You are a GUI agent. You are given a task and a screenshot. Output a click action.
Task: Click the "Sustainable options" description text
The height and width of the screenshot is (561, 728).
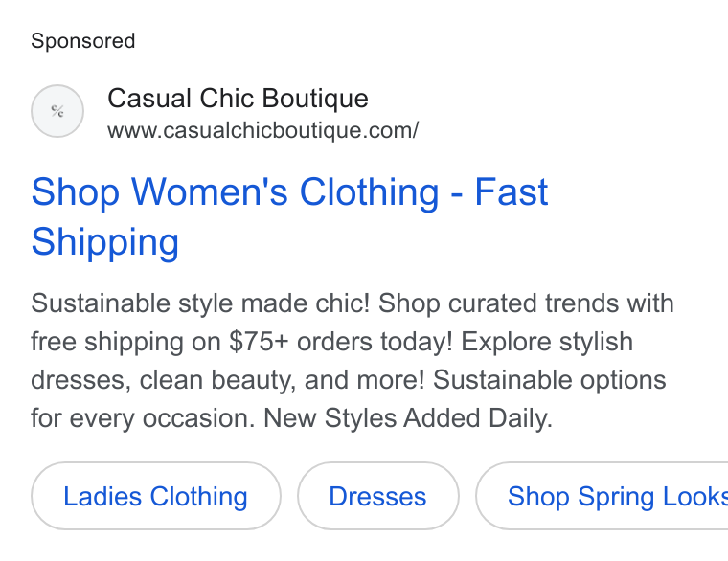pos(549,380)
